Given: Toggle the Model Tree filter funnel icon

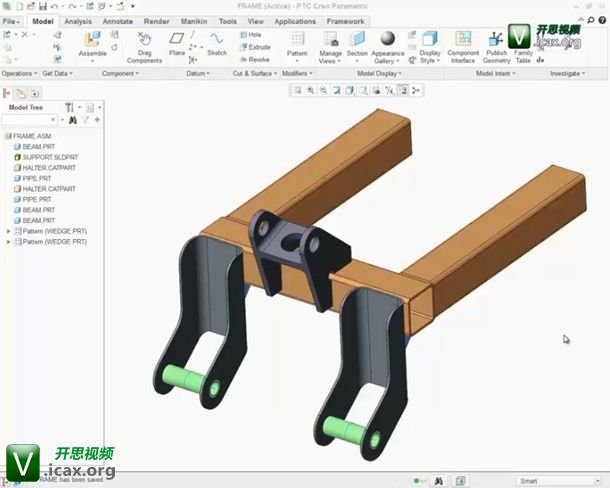Looking at the screenshot, I should pyautogui.click(x=85, y=120).
